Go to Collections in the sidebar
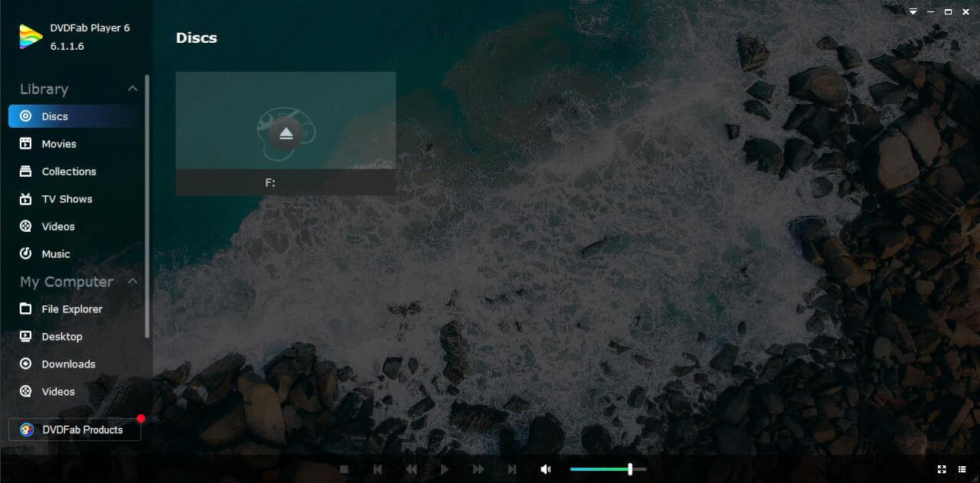Viewport: 980px width, 483px height. (x=75, y=171)
